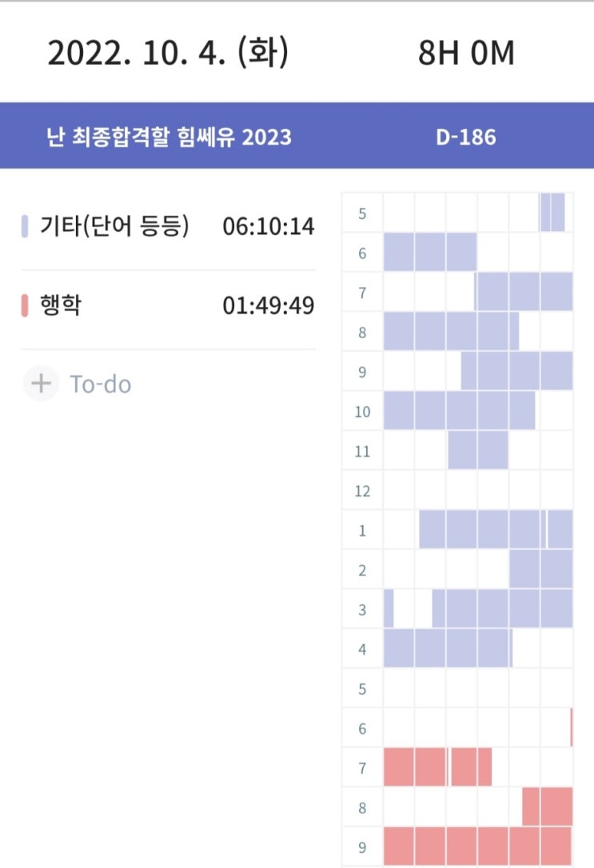Select the purple block in the 4 o'clock row

[448, 648]
